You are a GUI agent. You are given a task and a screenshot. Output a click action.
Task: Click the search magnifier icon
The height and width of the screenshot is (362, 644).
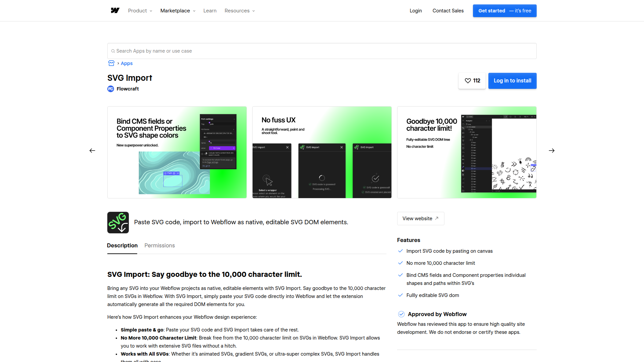click(x=113, y=51)
